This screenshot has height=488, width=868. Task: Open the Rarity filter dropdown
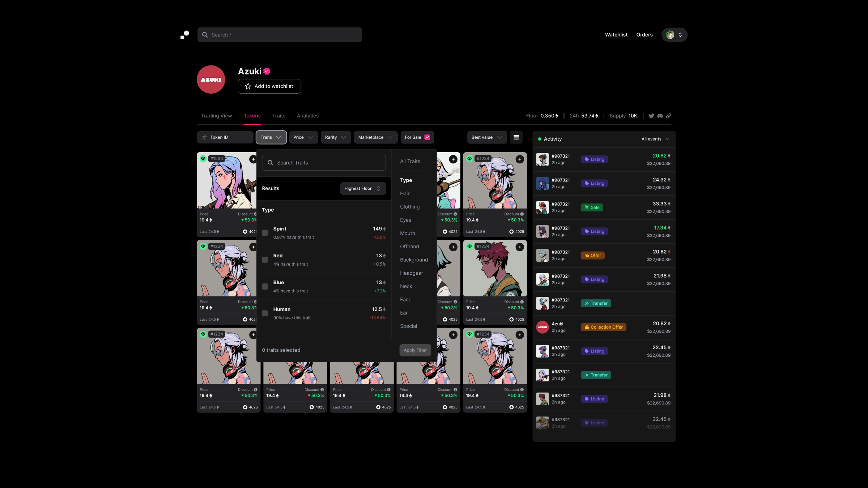tap(336, 137)
